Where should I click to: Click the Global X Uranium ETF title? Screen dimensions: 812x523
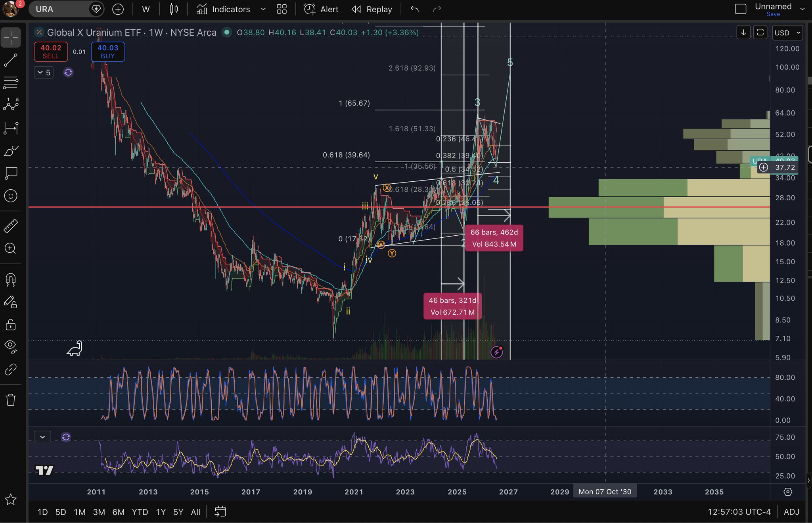132,32
